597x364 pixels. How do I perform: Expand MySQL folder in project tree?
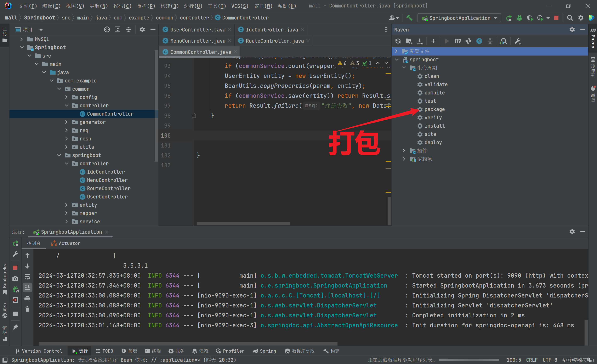coord(22,39)
